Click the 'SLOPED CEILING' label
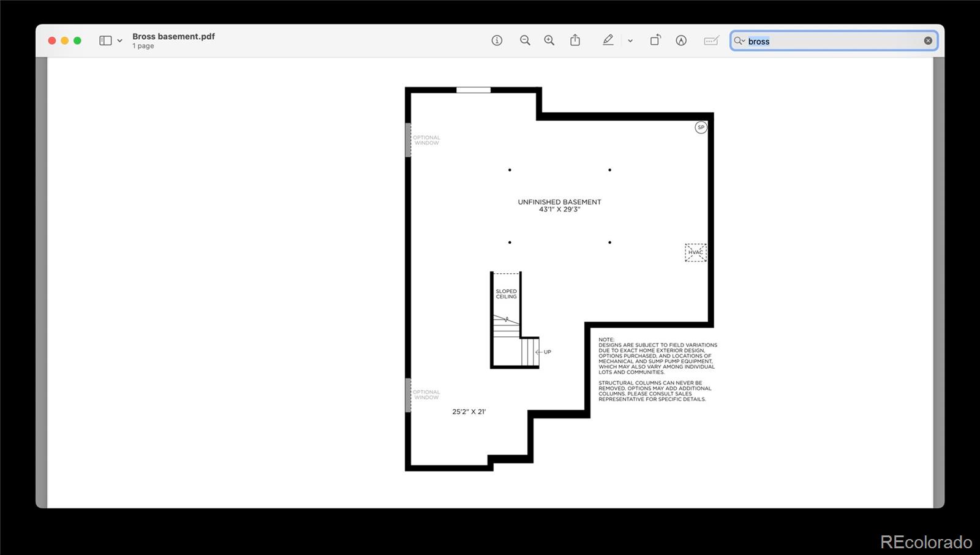 click(506, 294)
